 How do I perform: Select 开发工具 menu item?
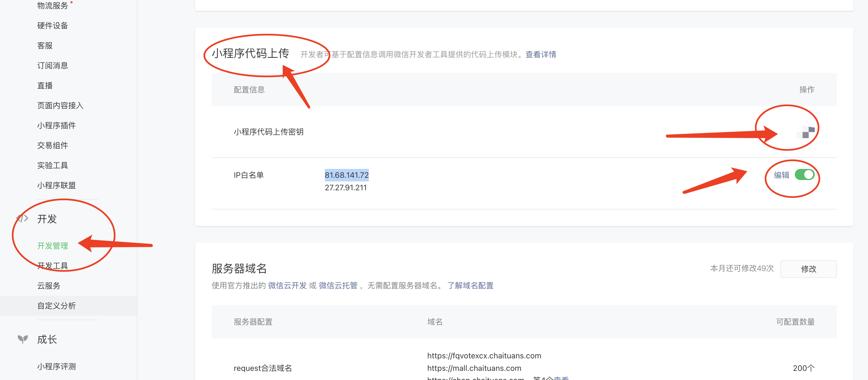coord(53,266)
